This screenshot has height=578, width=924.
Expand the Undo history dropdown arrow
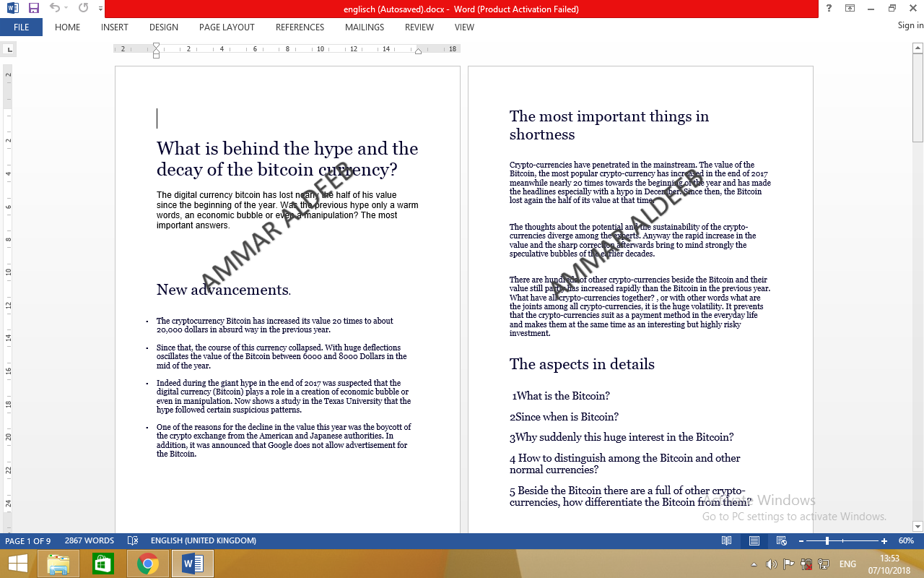tap(67, 9)
